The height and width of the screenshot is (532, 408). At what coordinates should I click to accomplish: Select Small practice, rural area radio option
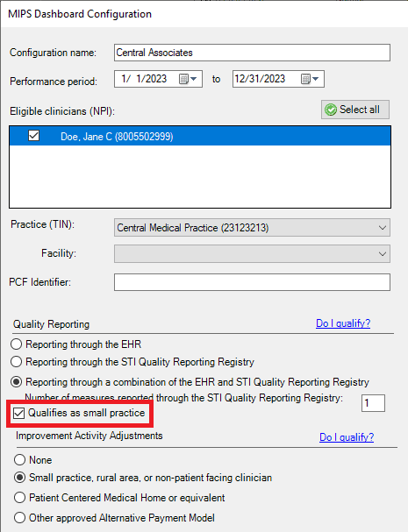click(x=19, y=478)
